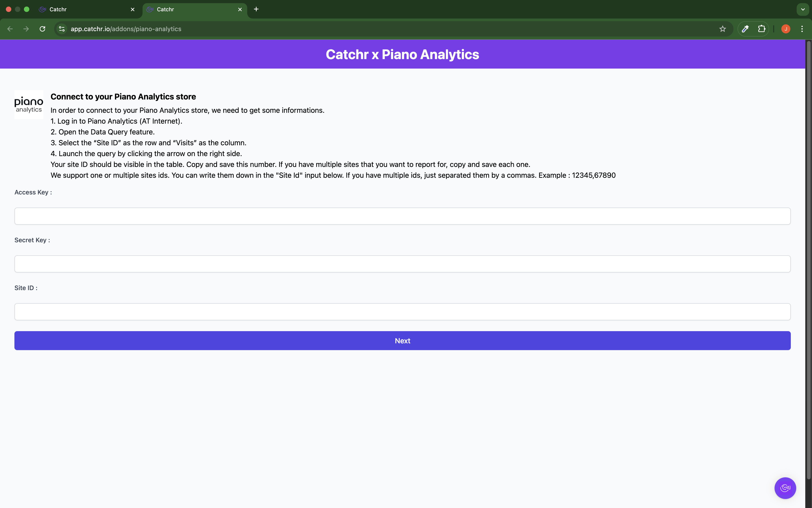Click the Piano Analytics logo
The image size is (812, 508).
(29, 104)
